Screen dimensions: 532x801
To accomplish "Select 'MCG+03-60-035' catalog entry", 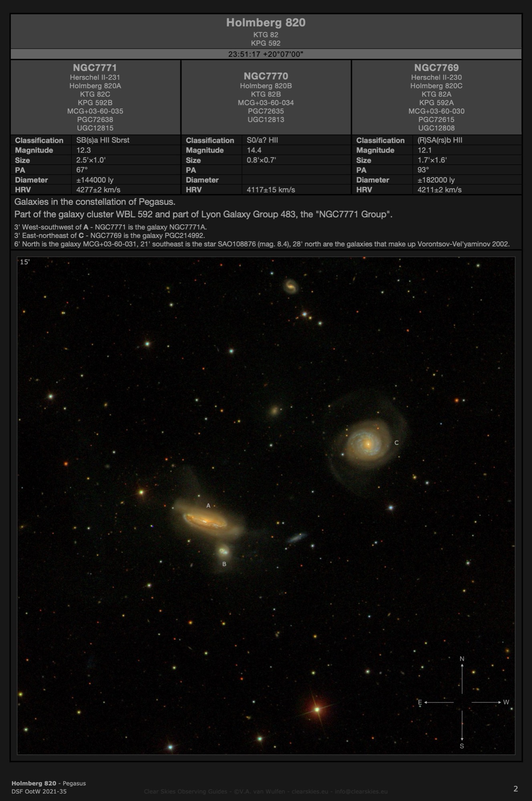I will (95, 111).
